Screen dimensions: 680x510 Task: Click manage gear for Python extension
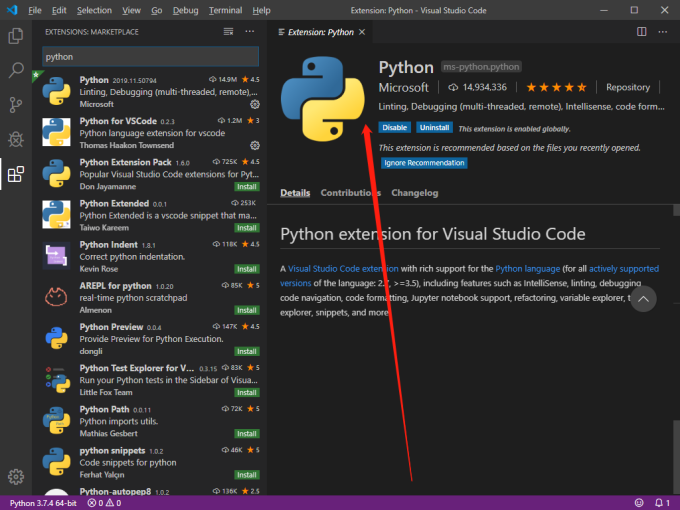[x=255, y=105]
